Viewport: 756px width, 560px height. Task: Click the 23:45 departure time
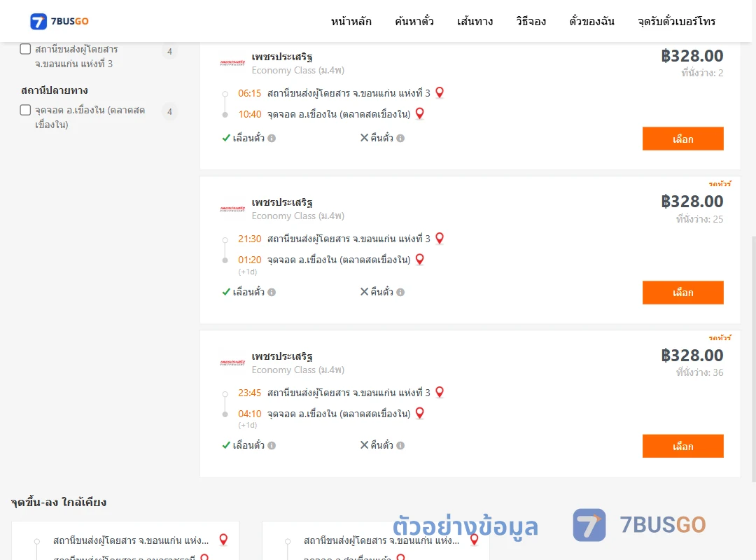pos(249,393)
